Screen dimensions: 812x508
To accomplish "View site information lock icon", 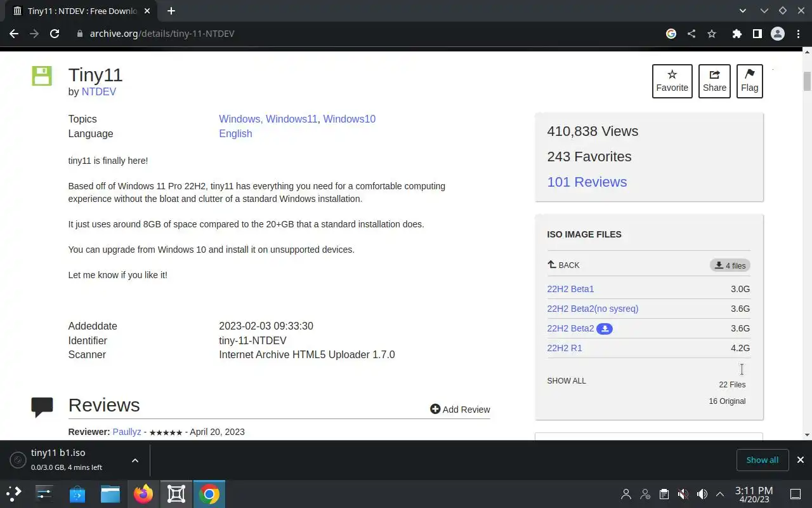I will [79, 34].
